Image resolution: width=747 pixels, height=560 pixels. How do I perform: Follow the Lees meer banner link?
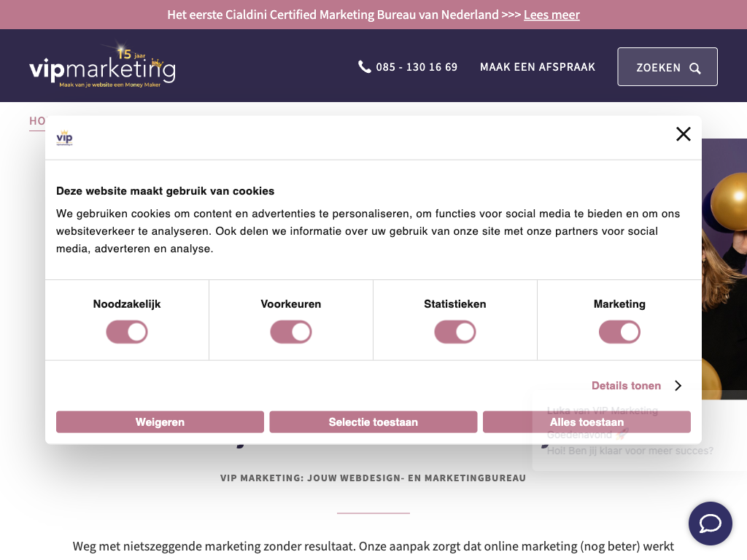pyautogui.click(x=551, y=15)
